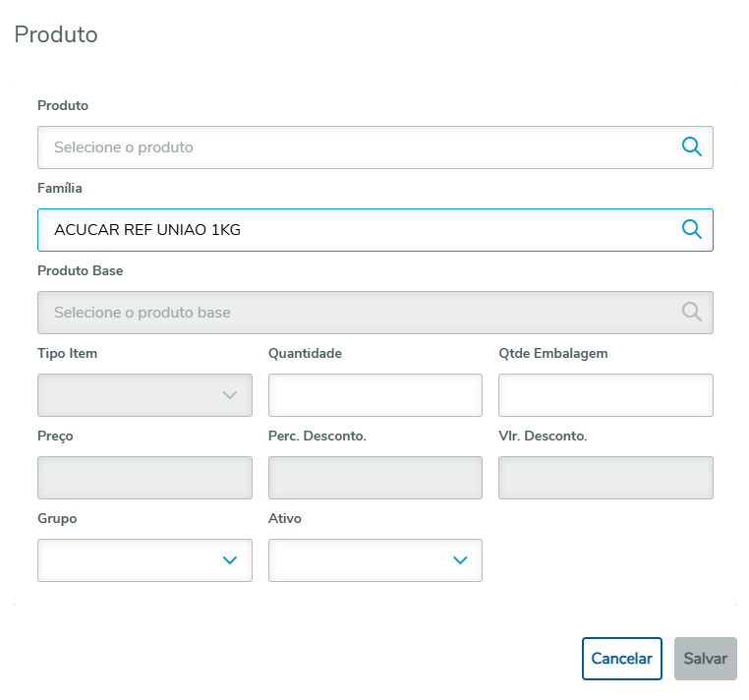749x700 pixels.
Task: Open the Grupo dropdown
Action: 144,560
